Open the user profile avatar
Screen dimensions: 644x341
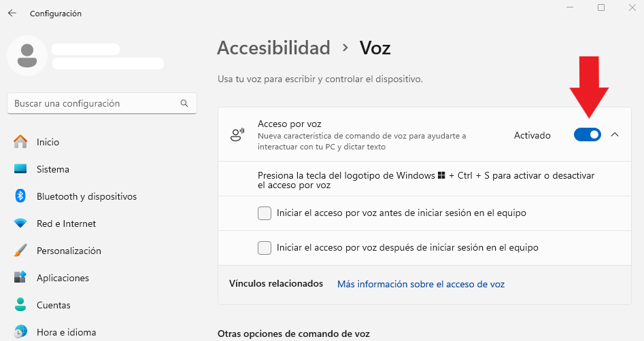pos(27,56)
